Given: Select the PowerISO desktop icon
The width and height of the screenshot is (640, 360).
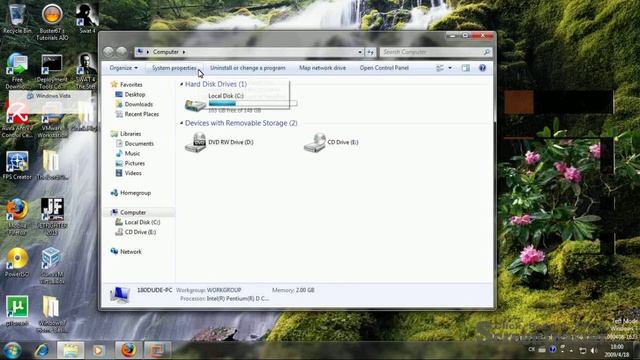Looking at the screenshot, I should click(17, 263).
